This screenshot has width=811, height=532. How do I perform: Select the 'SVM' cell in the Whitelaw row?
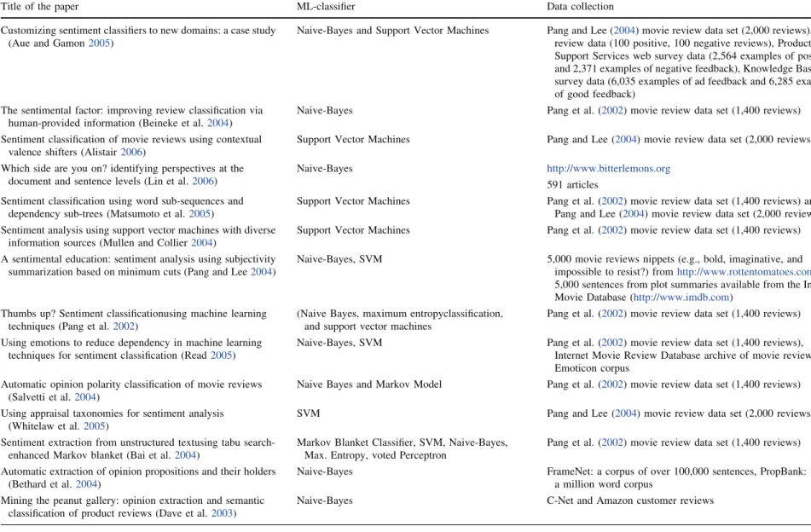tap(308, 413)
